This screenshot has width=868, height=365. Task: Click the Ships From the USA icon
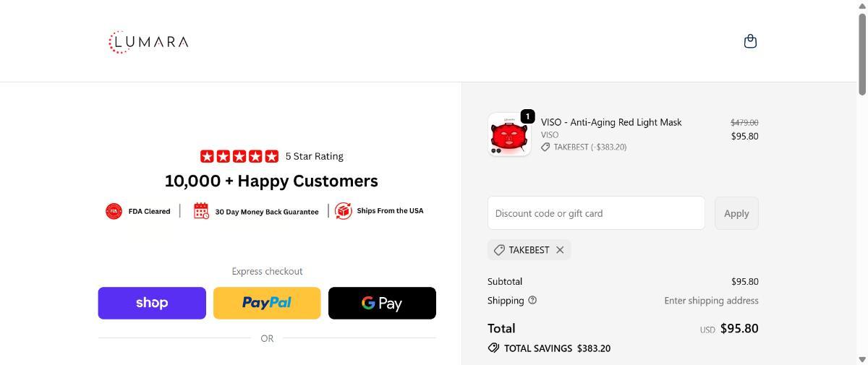point(344,211)
